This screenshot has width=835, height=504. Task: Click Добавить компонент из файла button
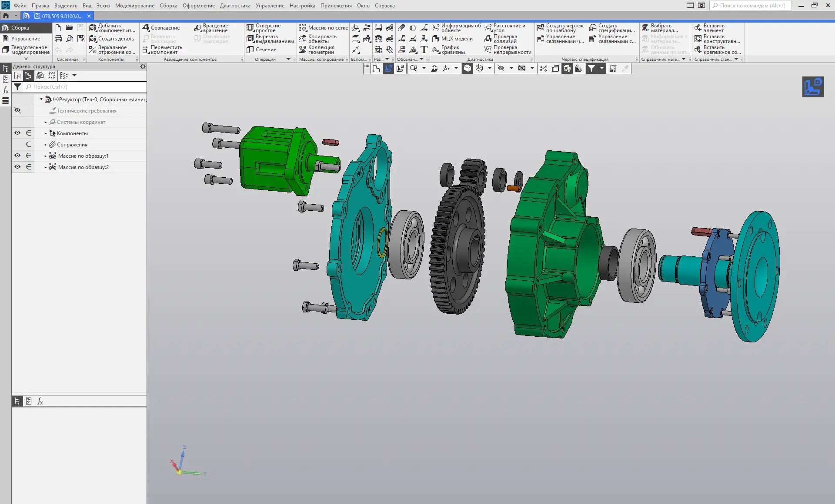112,28
